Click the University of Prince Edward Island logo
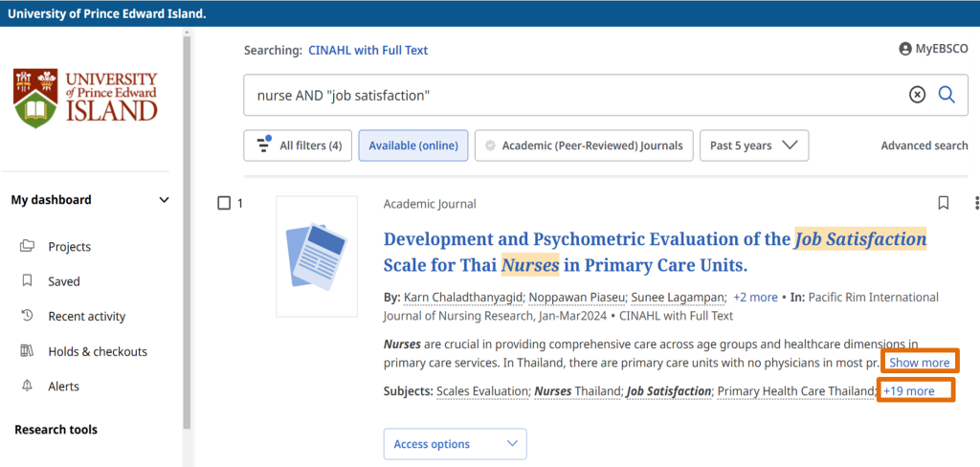This screenshot has height=467, width=980. pyautogui.click(x=86, y=98)
